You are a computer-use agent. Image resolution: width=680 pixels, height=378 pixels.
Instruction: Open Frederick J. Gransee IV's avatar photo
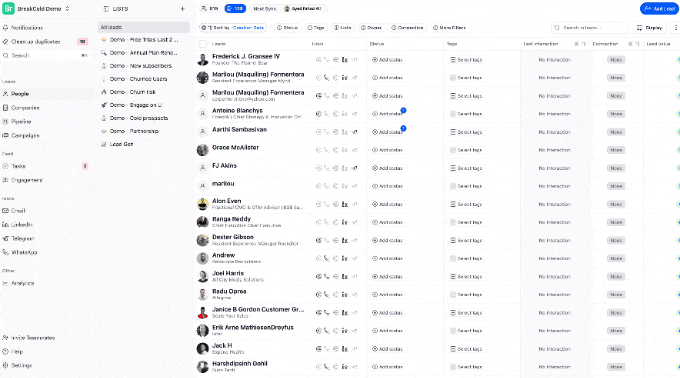coord(203,59)
